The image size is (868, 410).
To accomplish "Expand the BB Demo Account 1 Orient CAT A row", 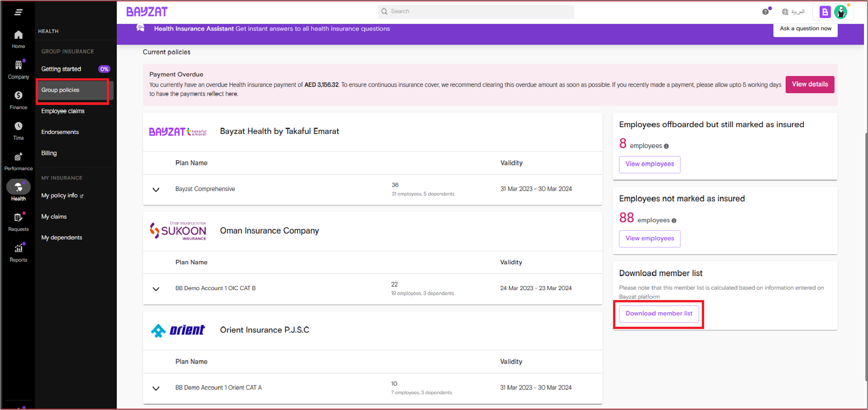I will point(156,388).
